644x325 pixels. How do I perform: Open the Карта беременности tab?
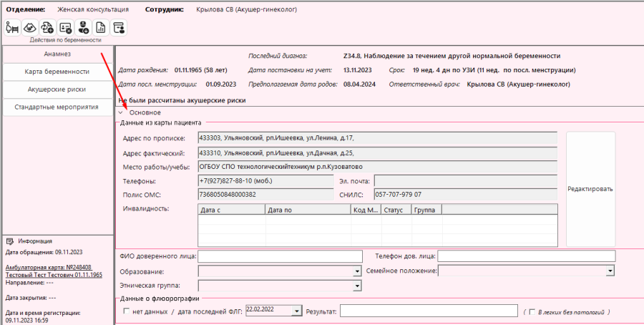(57, 72)
